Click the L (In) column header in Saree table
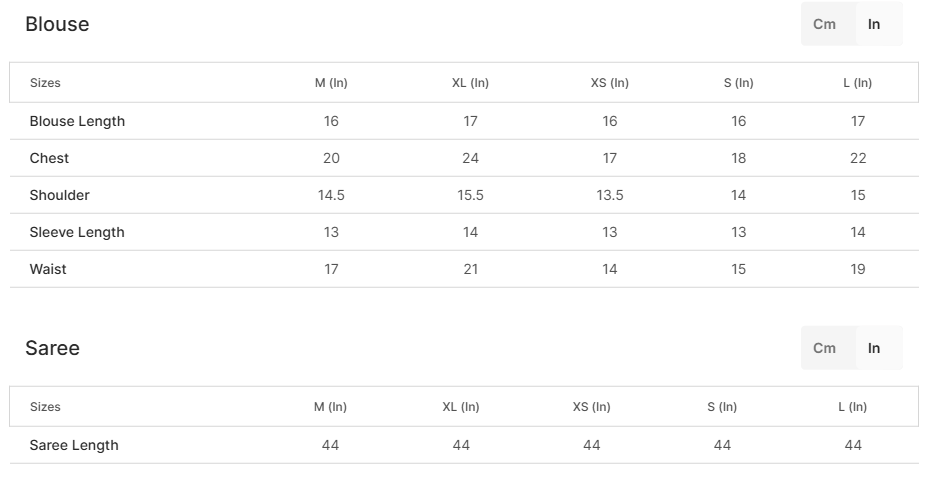931x484 pixels. (x=853, y=407)
